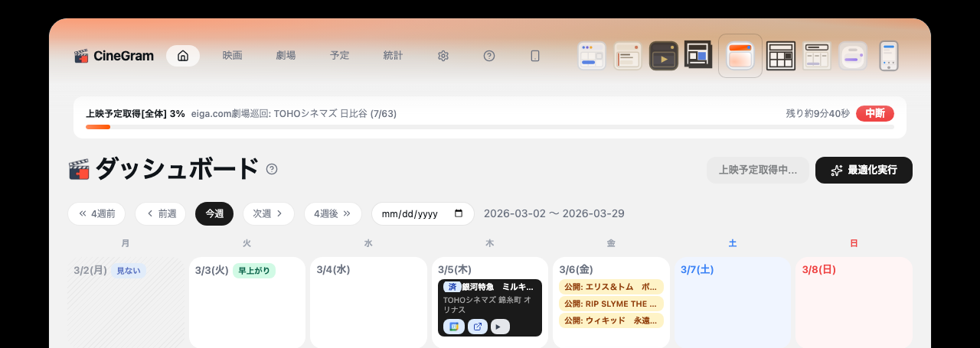Open release 公開: エリス&トム ボ…
This screenshot has width=980, height=348.
[x=611, y=287]
